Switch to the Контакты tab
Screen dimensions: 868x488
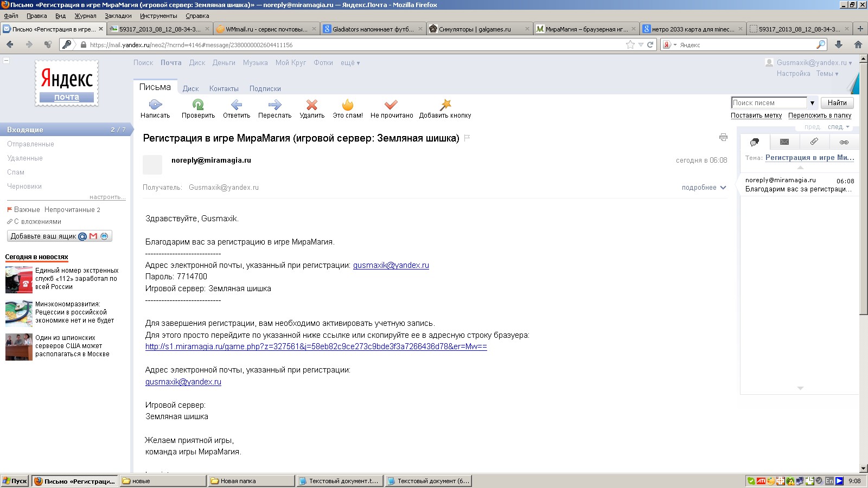pos(224,89)
